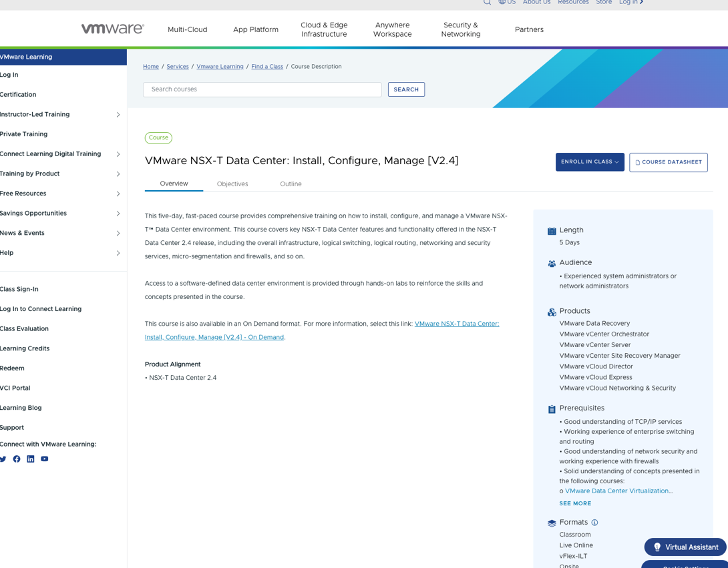Open Learning Credits link

click(25, 348)
